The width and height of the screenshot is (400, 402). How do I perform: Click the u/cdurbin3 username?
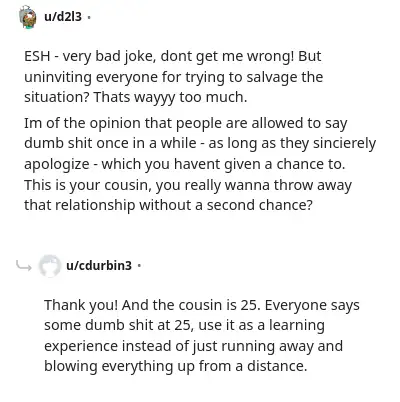[99, 266]
